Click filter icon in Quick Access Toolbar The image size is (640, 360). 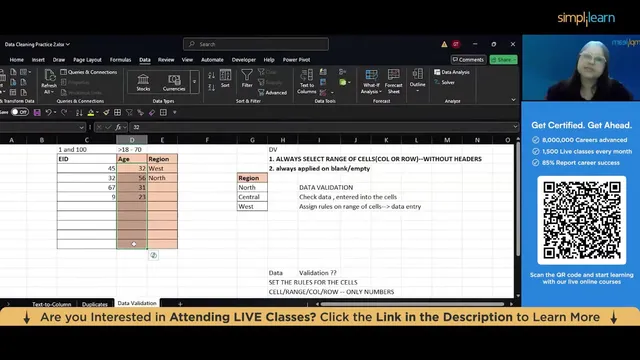point(129,112)
